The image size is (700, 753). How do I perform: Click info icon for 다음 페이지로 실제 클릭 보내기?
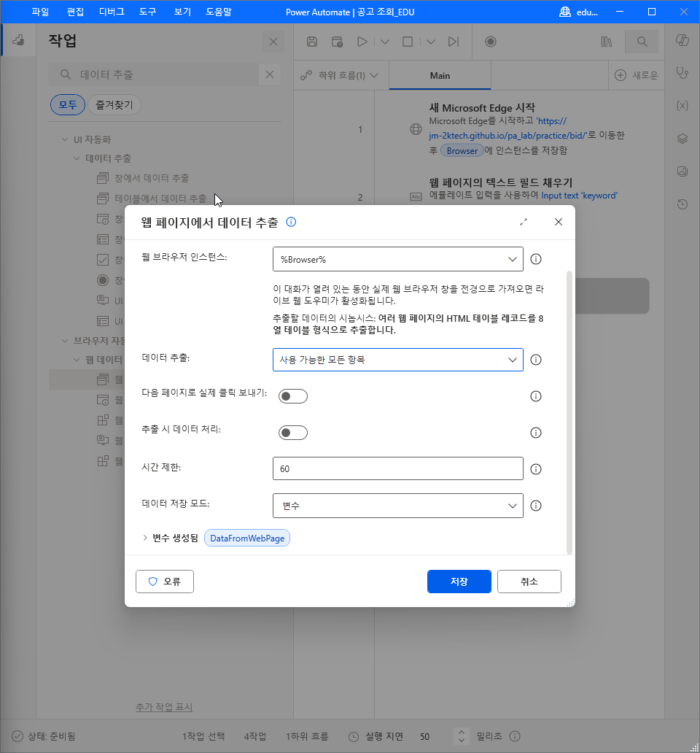(536, 396)
